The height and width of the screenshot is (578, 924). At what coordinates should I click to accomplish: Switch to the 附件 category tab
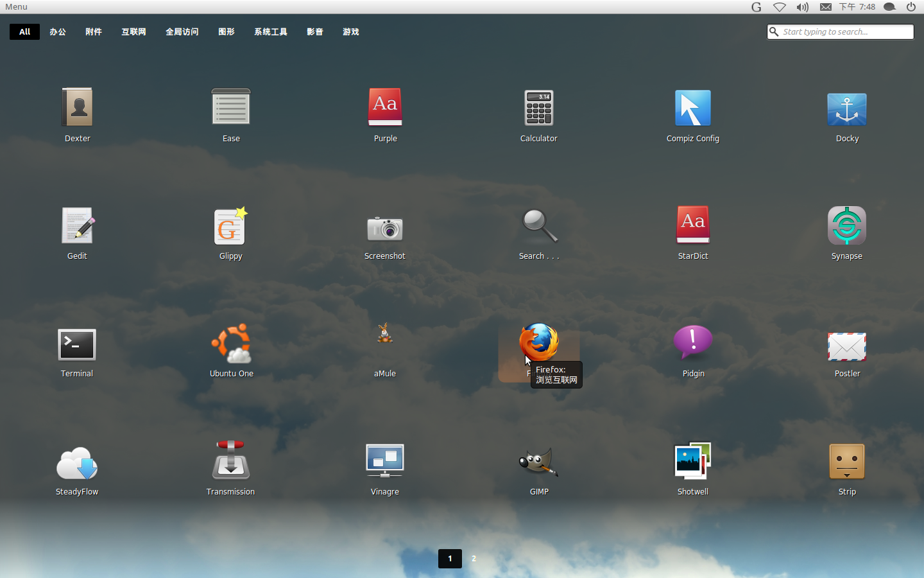click(x=94, y=31)
